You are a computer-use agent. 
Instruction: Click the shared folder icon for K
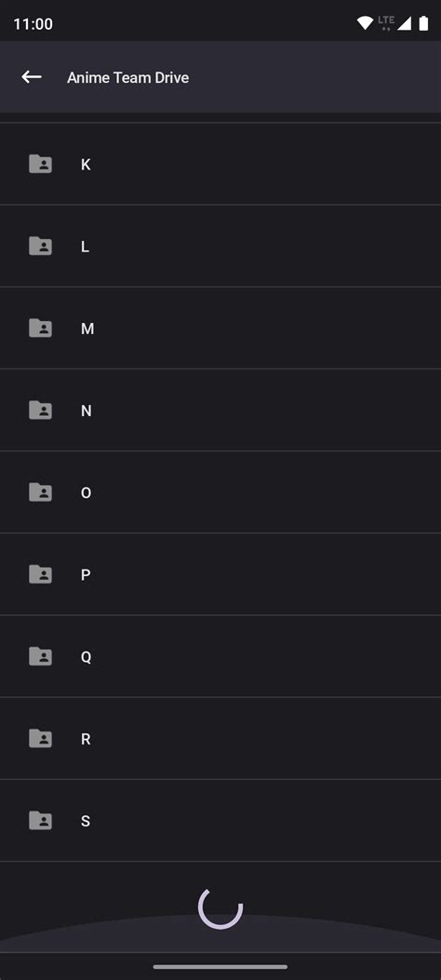(41, 164)
